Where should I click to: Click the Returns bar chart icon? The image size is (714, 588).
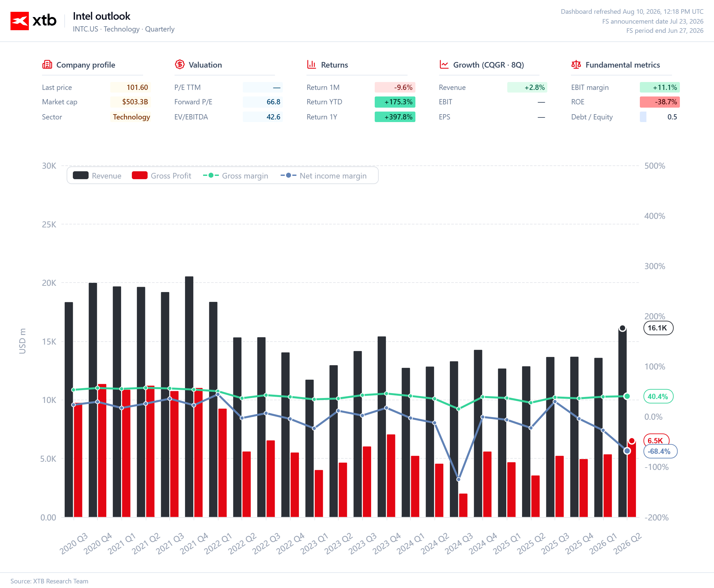(x=311, y=64)
